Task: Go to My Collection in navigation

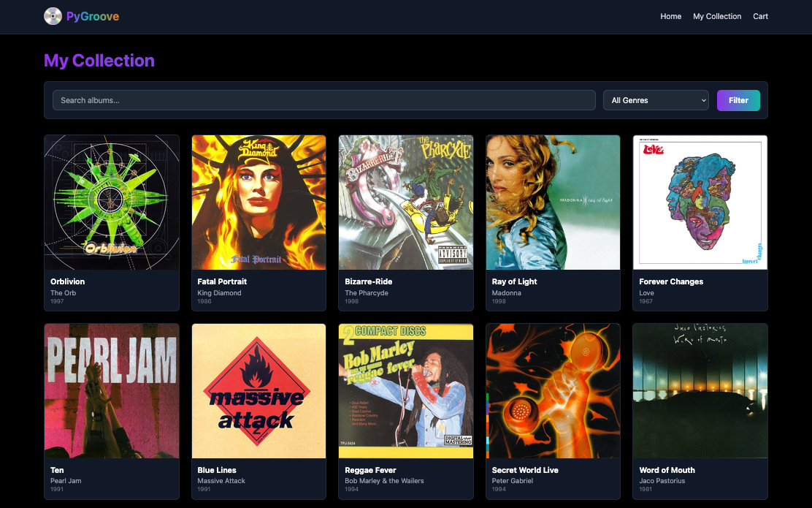Action: pyautogui.click(x=717, y=16)
